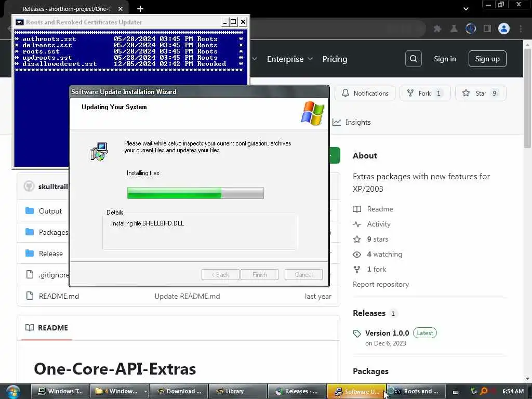532x399 pixels.
Task: Click the command prompt icon in Updater title
Action: pyautogui.click(x=20, y=22)
